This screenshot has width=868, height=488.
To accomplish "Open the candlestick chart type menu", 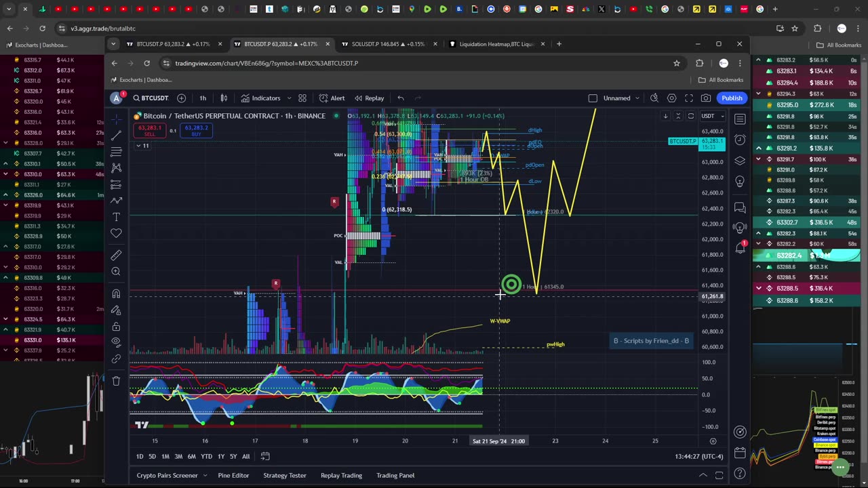I will tap(224, 98).
